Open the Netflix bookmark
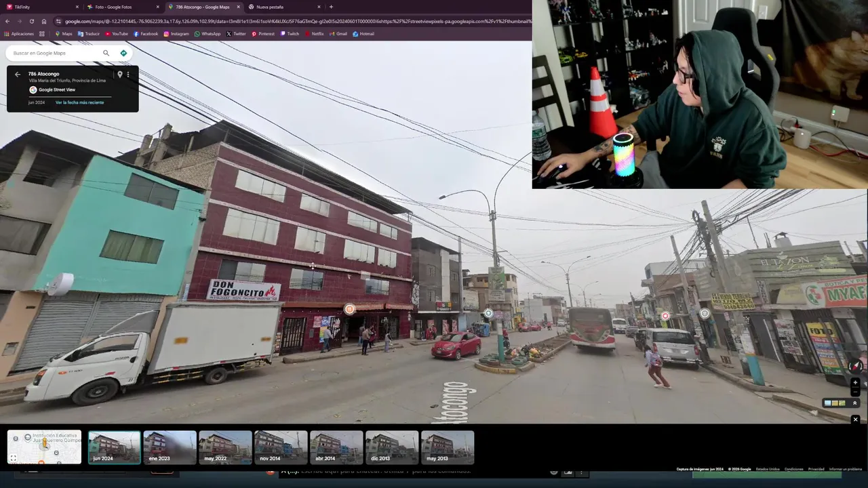868x488 pixels. click(x=315, y=34)
